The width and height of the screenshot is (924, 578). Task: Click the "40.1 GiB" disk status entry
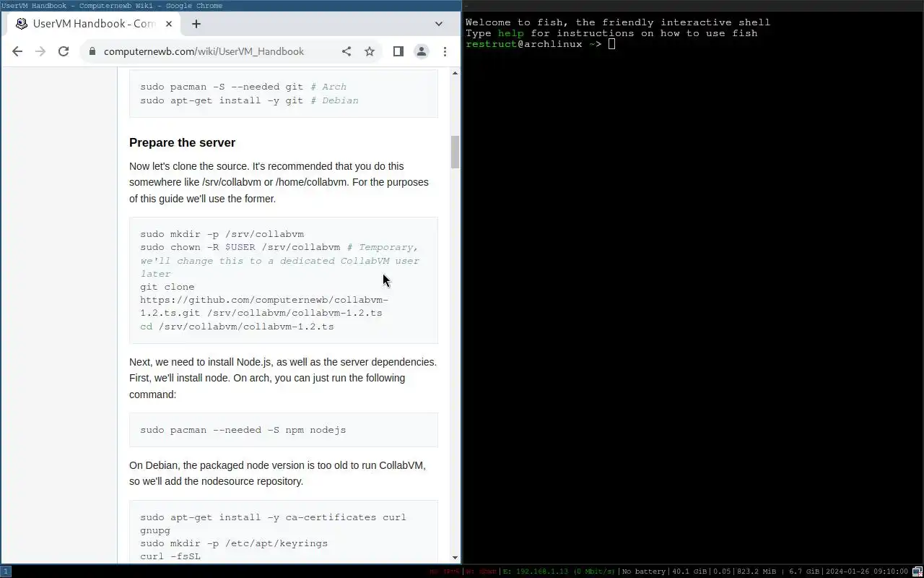[x=689, y=571]
